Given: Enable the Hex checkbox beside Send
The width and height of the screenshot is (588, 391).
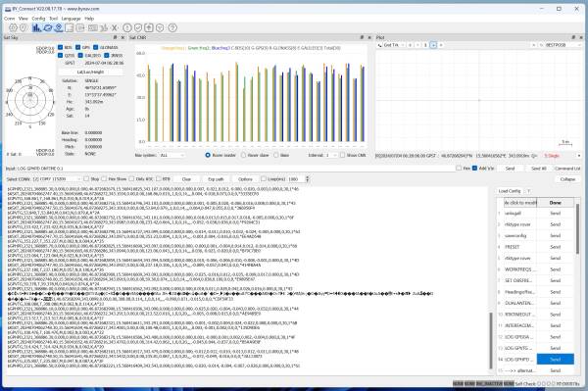Looking at the screenshot, I should coord(459,169).
